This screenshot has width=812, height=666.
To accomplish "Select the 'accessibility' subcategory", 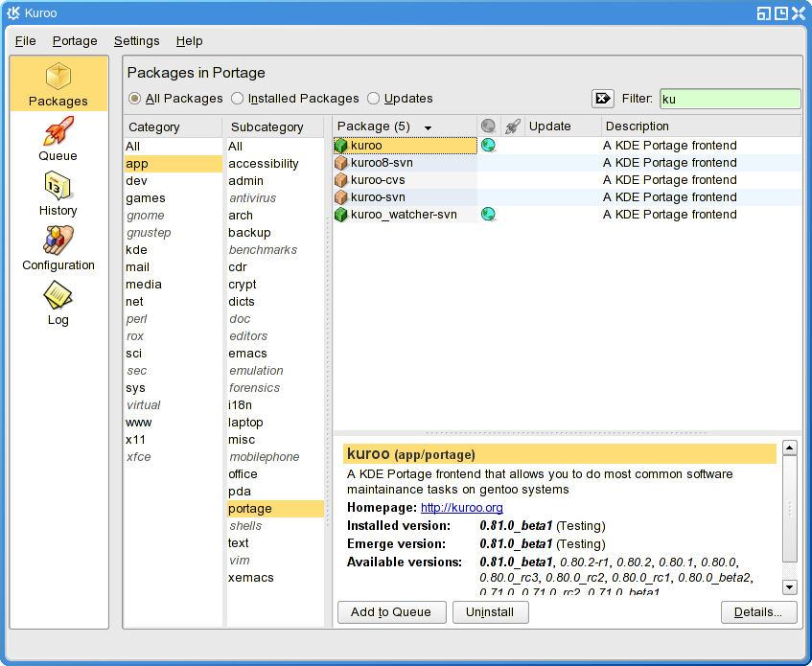I will click(x=275, y=164).
